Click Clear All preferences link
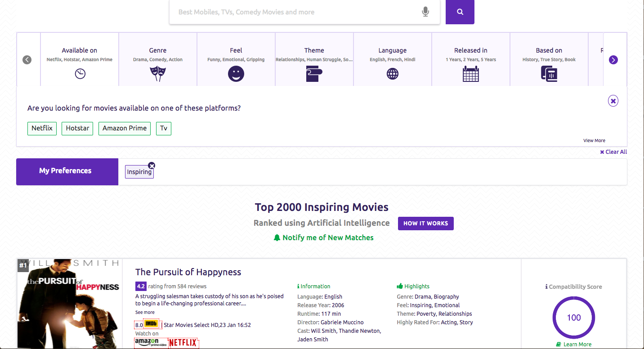Image resolution: width=644 pixels, height=349 pixels. pyautogui.click(x=613, y=152)
